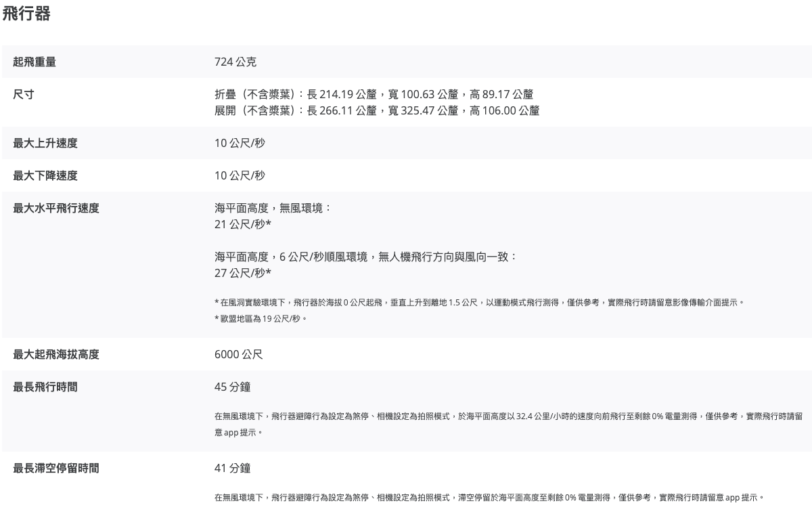Click the 724 公克 weight value
The height and width of the screenshot is (514, 812).
pos(235,62)
